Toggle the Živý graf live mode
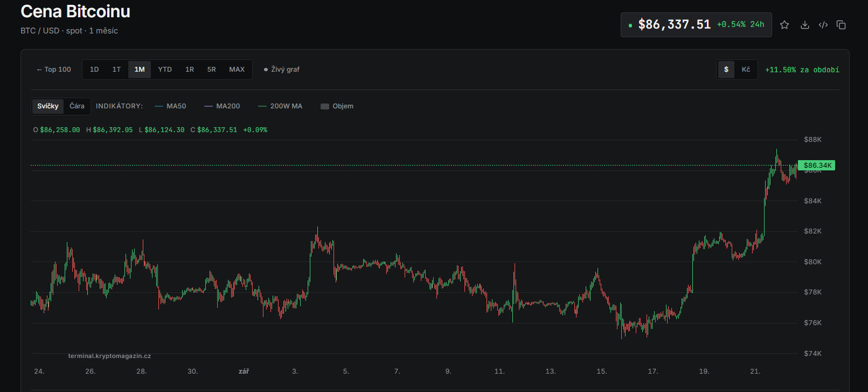Image resolution: width=868 pixels, height=392 pixels. [x=282, y=70]
